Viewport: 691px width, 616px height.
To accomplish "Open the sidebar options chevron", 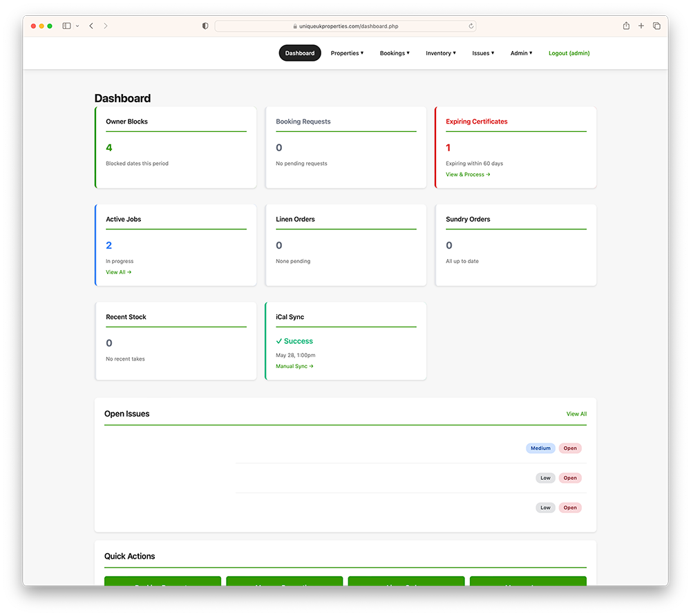I will tap(77, 26).
